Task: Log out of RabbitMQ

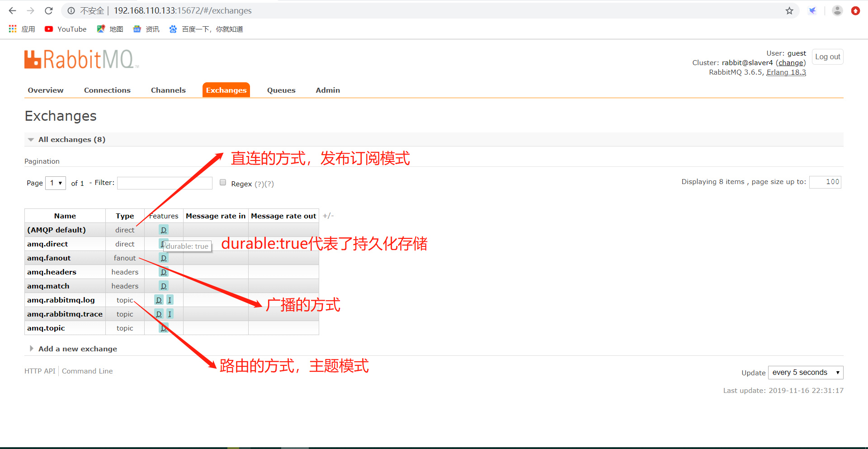Action: click(827, 57)
